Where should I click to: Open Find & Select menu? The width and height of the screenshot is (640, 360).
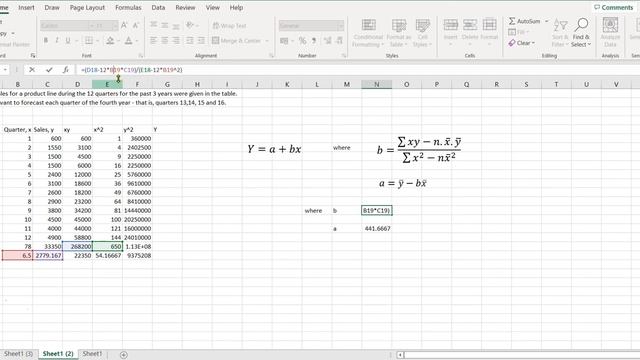(581, 33)
